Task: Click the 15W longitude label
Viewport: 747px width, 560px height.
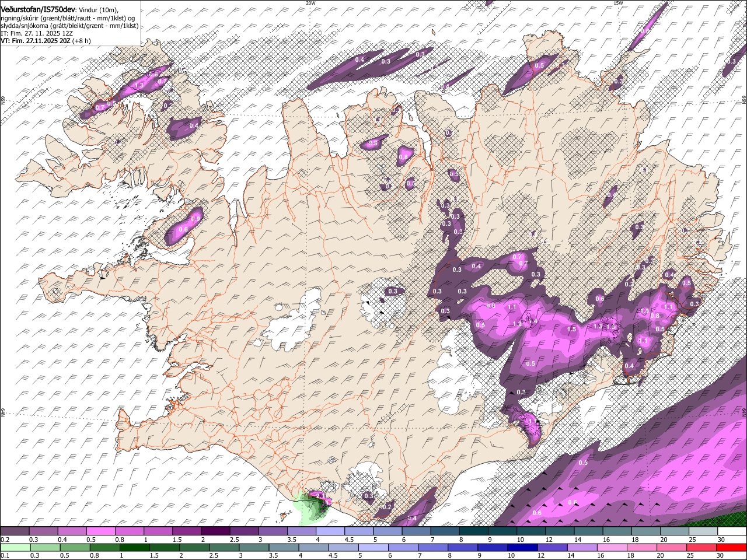Action: (618, 3)
